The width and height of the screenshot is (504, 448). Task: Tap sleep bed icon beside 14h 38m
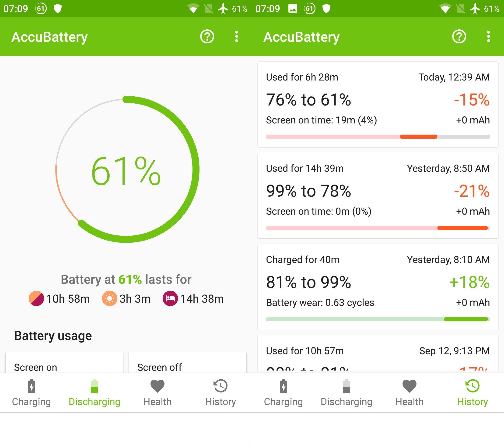[x=170, y=299]
